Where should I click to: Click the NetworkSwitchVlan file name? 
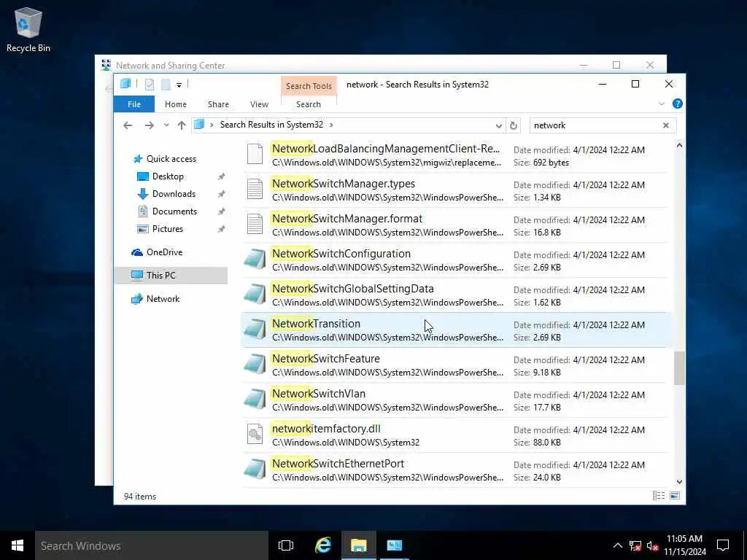pos(319,394)
